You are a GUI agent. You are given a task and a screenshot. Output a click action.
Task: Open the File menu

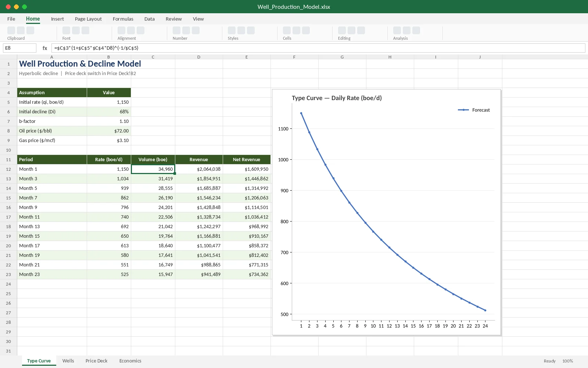[11, 19]
